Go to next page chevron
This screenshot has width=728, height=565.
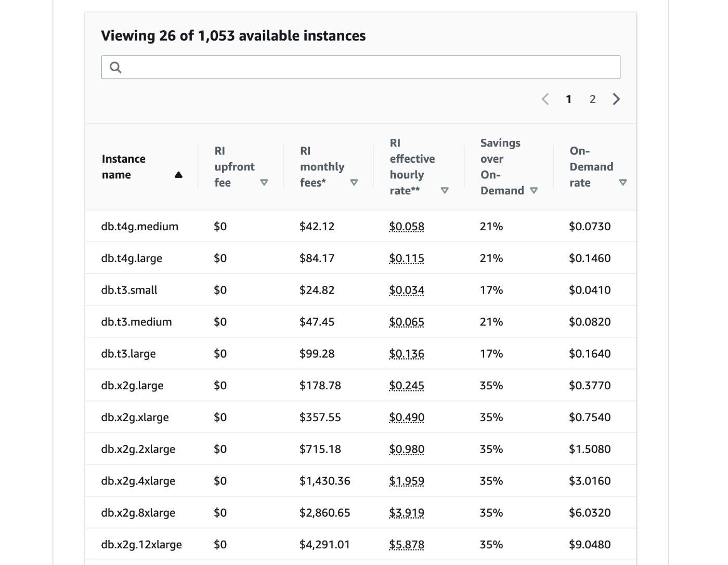click(x=616, y=99)
